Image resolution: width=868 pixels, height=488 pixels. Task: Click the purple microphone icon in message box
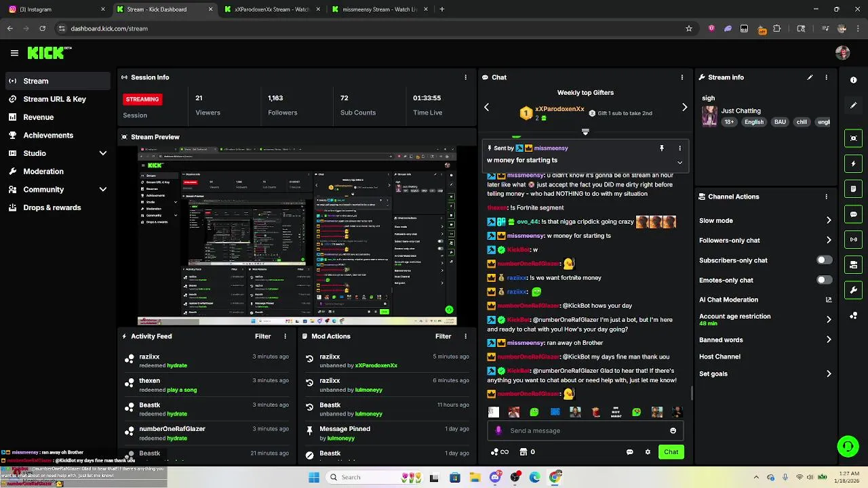pyautogui.click(x=499, y=430)
